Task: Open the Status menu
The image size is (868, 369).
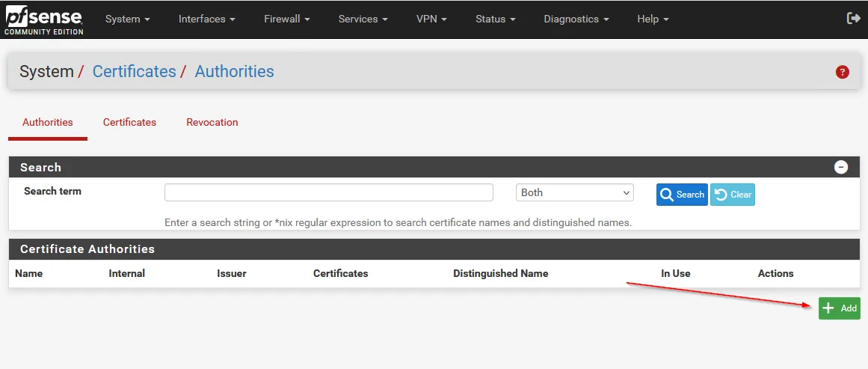Action: pyautogui.click(x=495, y=19)
